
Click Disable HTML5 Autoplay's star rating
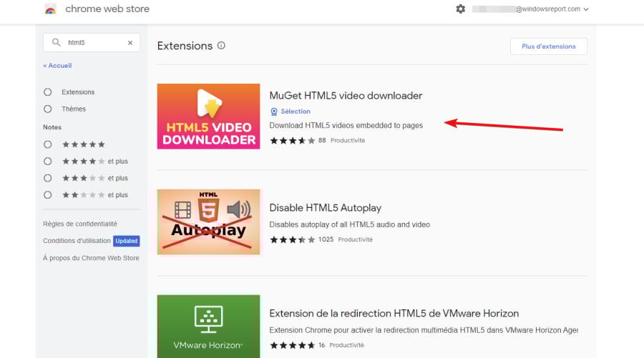click(293, 239)
